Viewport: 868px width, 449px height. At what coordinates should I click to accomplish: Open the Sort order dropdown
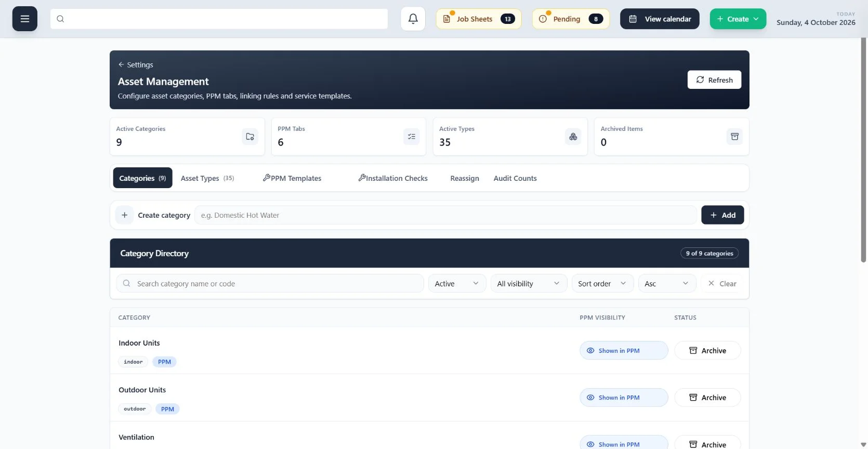pyautogui.click(x=602, y=283)
